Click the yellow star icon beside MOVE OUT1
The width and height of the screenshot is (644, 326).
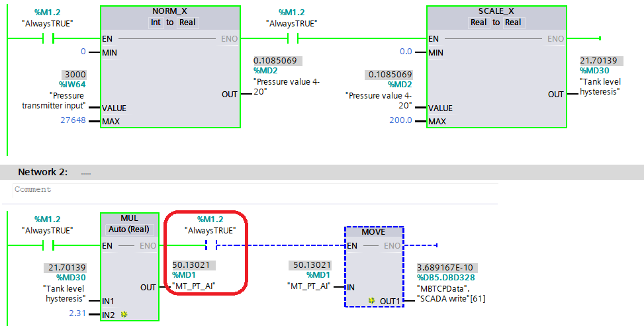[372, 301]
